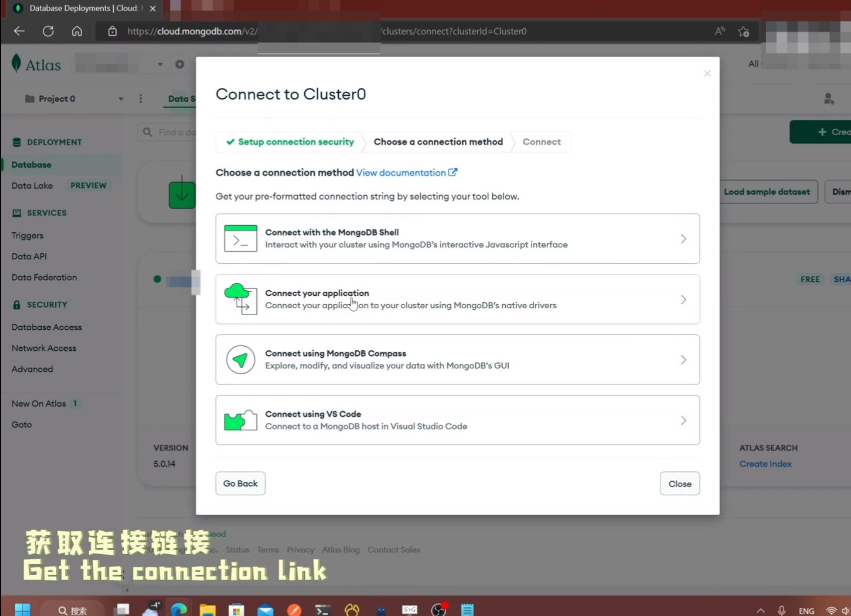
Task: Click the MongoDB Compass icon
Action: tap(240, 360)
